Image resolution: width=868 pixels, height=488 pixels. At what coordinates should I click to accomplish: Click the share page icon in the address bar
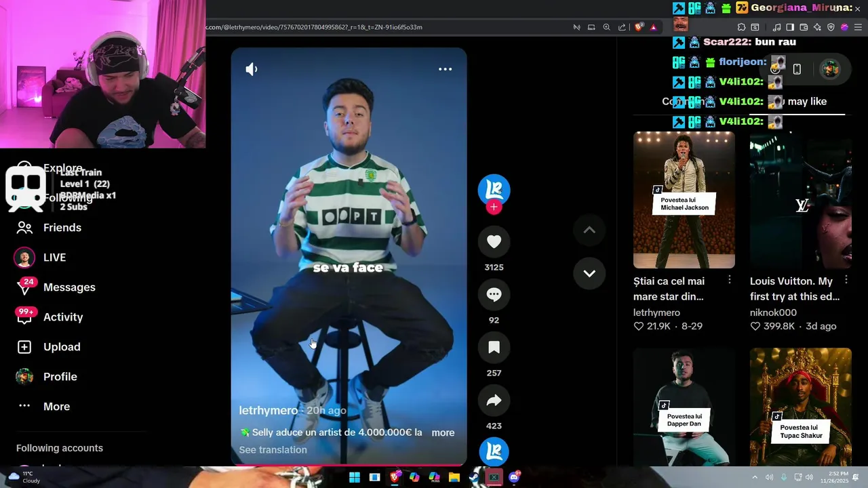[622, 27]
